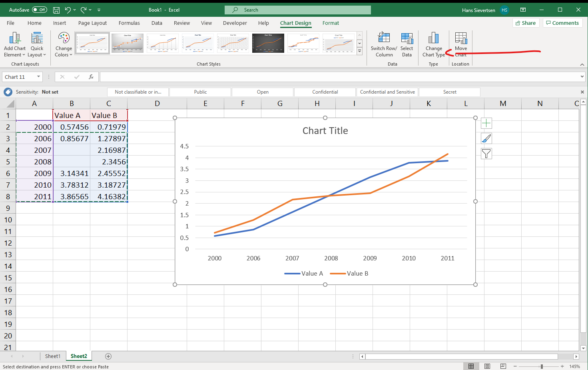Click the vertical scrollbar down arrow
This screenshot has height=370, width=588.
[583, 348]
